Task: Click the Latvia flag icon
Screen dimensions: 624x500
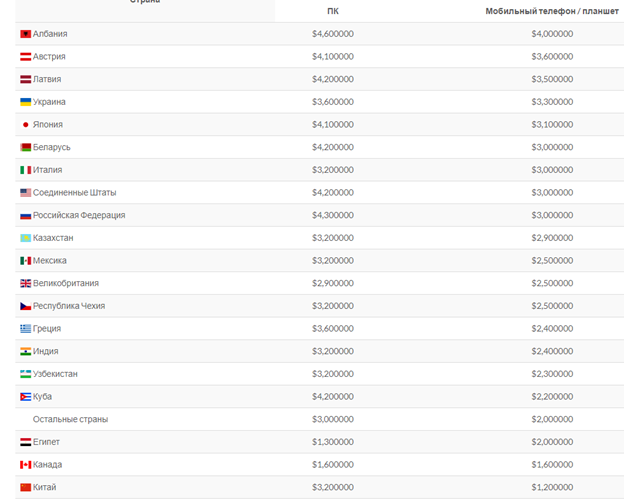Action: (x=25, y=80)
